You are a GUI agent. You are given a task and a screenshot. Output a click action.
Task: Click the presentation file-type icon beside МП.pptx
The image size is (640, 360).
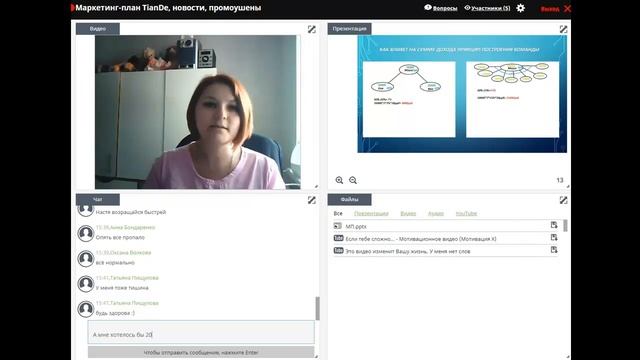click(x=338, y=226)
